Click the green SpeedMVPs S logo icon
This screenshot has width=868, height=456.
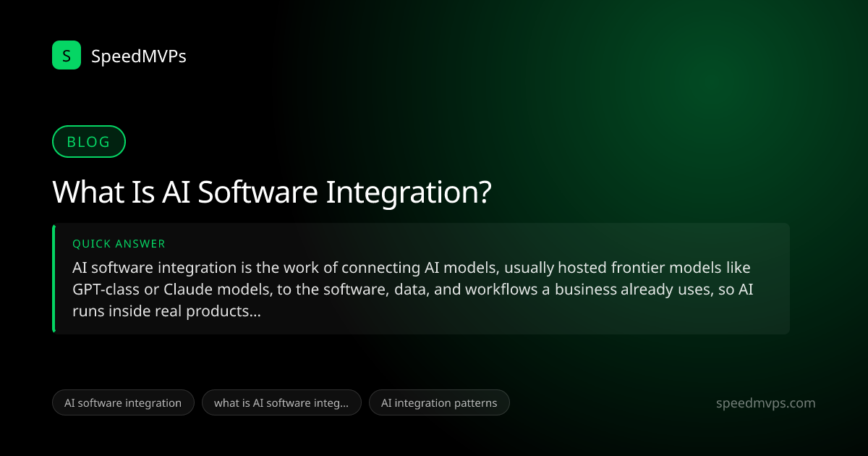(67, 55)
